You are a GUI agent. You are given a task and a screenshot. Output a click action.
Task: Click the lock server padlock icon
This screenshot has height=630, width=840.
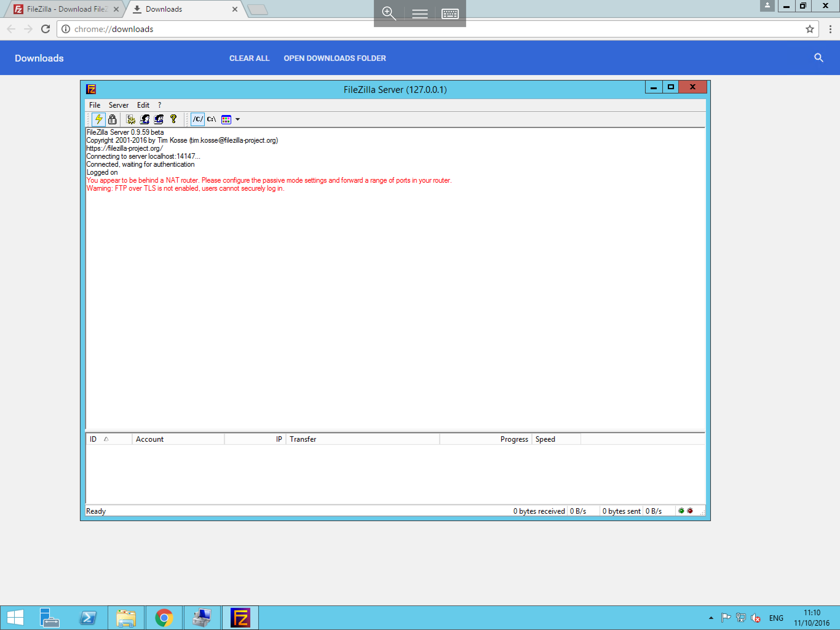pos(112,119)
